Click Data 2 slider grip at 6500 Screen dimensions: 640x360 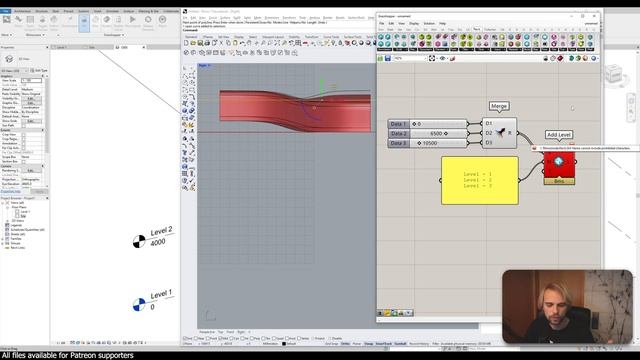[x=445, y=133]
